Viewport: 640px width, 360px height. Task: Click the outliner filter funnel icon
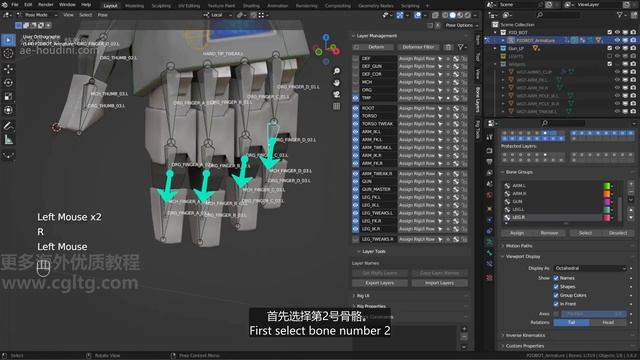(x=620, y=15)
